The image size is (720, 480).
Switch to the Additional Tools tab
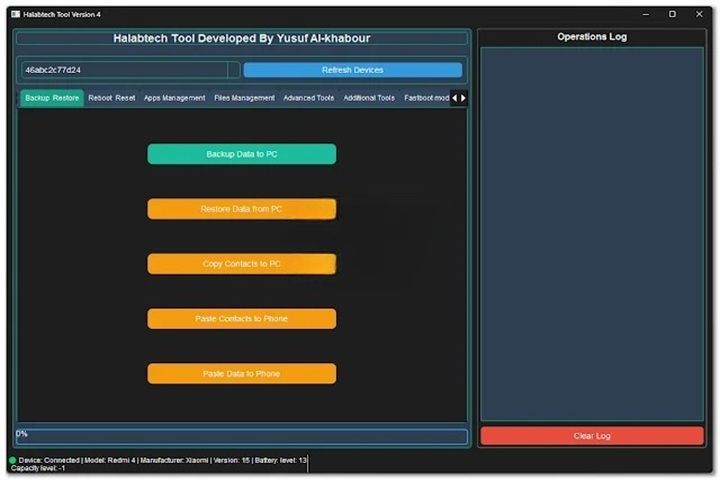(368, 98)
